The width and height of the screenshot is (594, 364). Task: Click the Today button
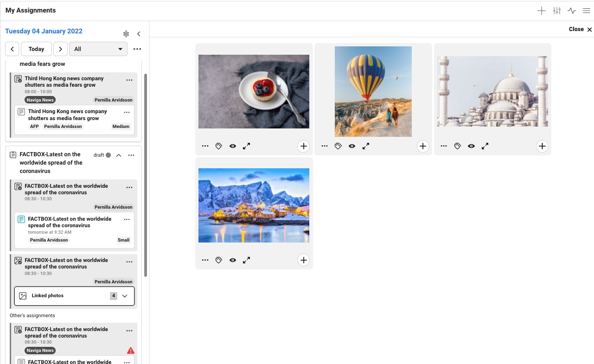[x=36, y=49]
